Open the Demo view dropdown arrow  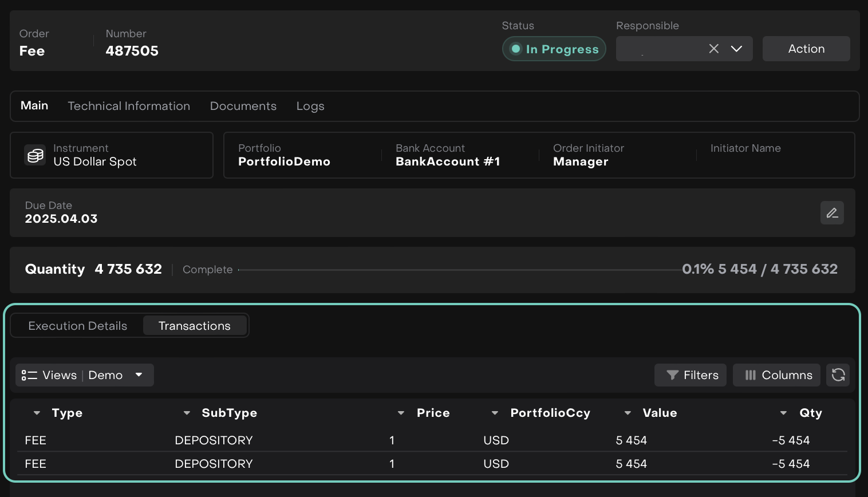pyautogui.click(x=139, y=375)
